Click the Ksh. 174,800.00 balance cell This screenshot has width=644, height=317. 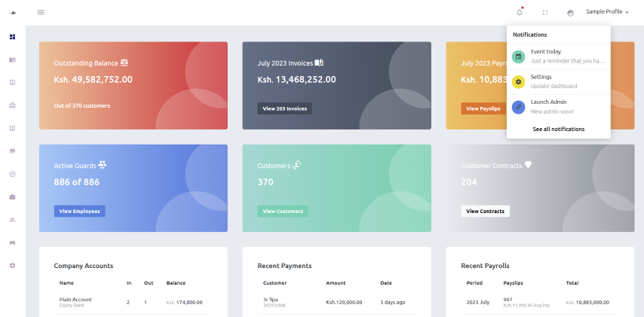[185, 303]
